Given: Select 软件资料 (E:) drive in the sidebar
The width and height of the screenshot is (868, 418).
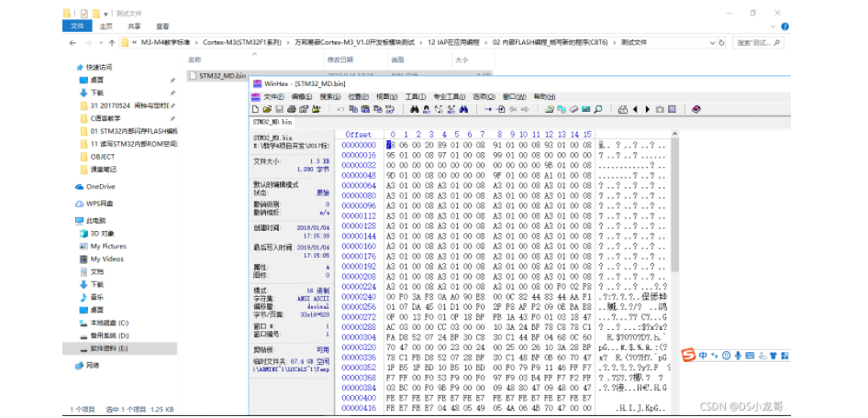Looking at the screenshot, I should (x=119, y=348).
